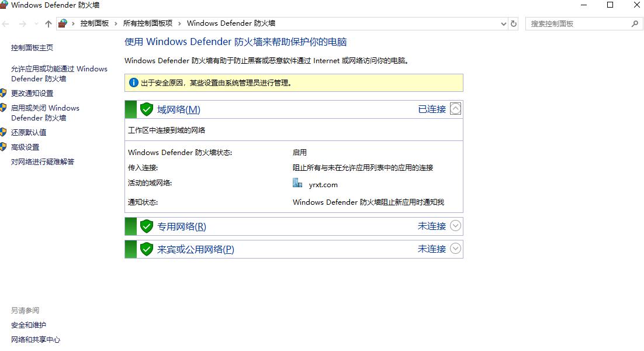
Task: Open 启用或关闭 Windows Defender 防火墙
Action: (x=45, y=113)
